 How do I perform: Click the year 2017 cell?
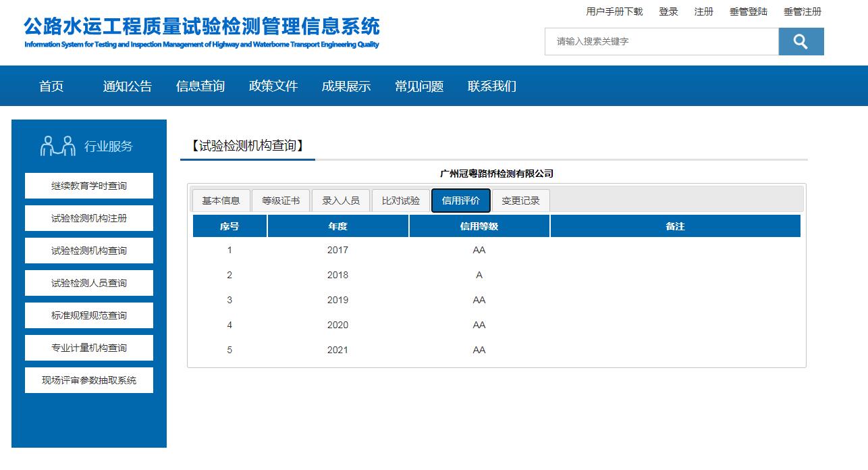[337, 250]
